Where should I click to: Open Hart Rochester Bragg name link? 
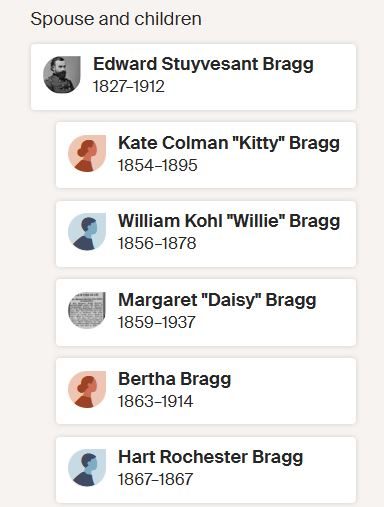point(211,457)
